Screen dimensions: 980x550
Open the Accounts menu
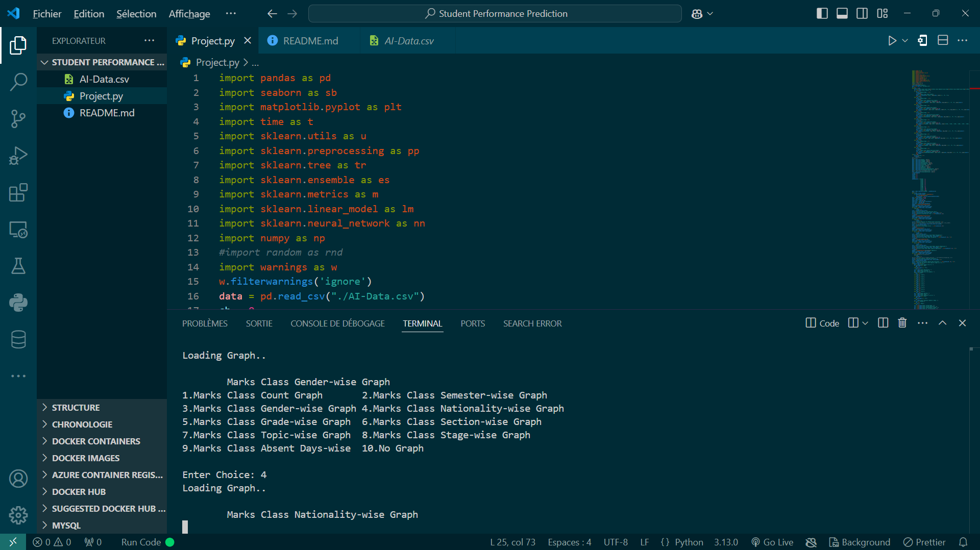pyautogui.click(x=18, y=479)
